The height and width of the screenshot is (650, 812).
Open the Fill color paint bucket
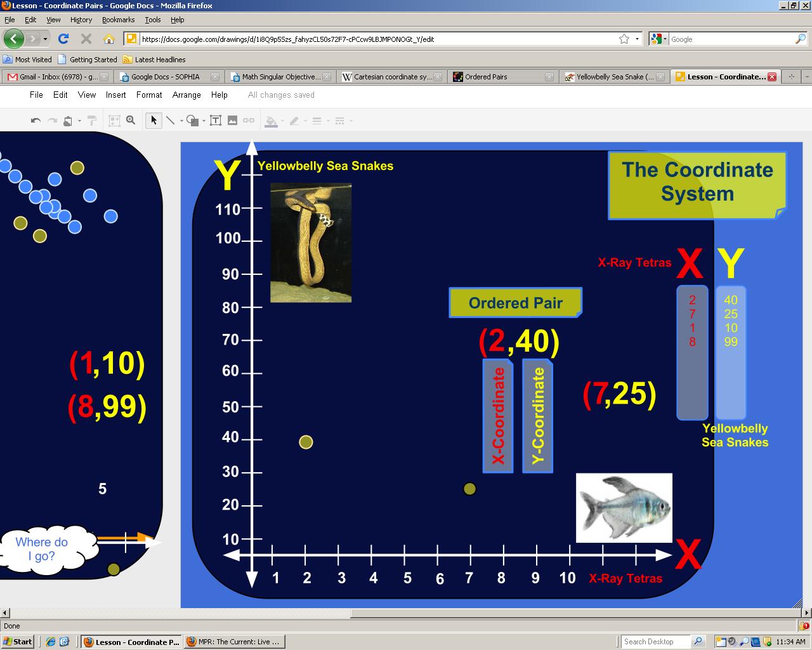tap(272, 121)
